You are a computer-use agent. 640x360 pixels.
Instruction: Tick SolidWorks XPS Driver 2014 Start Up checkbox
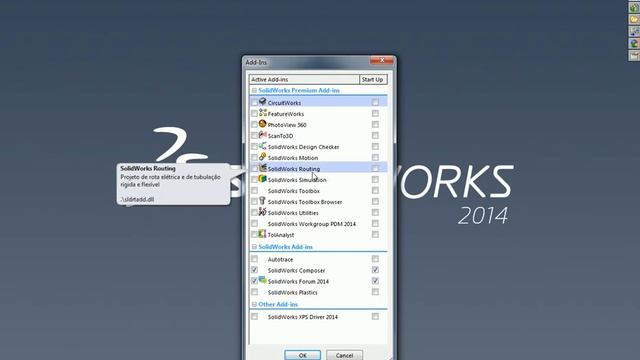click(375, 317)
